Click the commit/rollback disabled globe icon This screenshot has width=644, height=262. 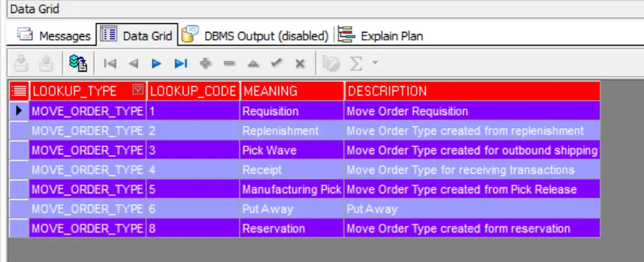331,64
